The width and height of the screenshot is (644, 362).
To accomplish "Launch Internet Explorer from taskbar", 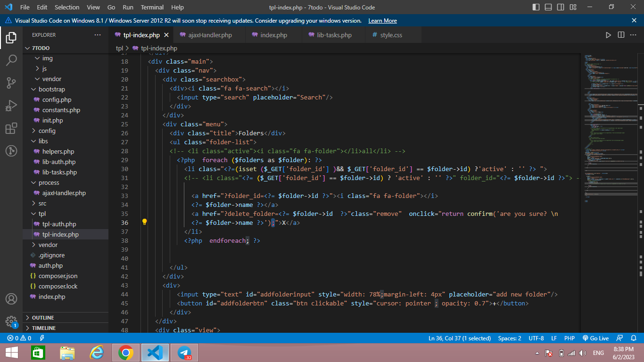I will [x=97, y=353].
